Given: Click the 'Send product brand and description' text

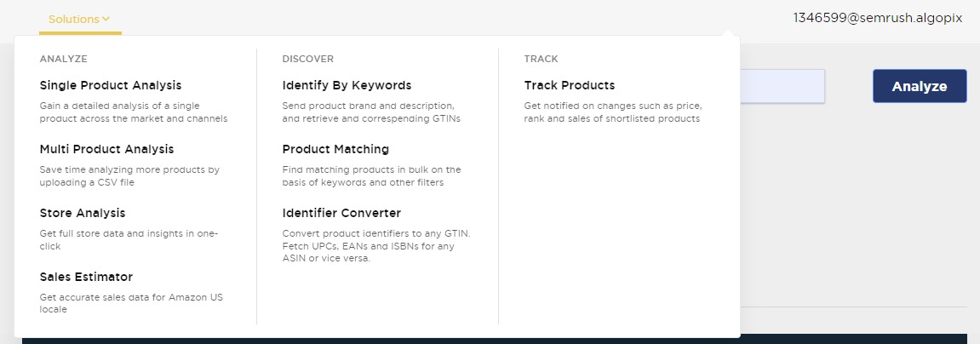Looking at the screenshot, I should [371, 112].
